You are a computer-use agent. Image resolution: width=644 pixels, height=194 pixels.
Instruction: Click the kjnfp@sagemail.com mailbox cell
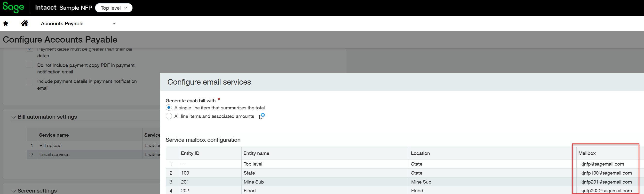click(602, 164)
